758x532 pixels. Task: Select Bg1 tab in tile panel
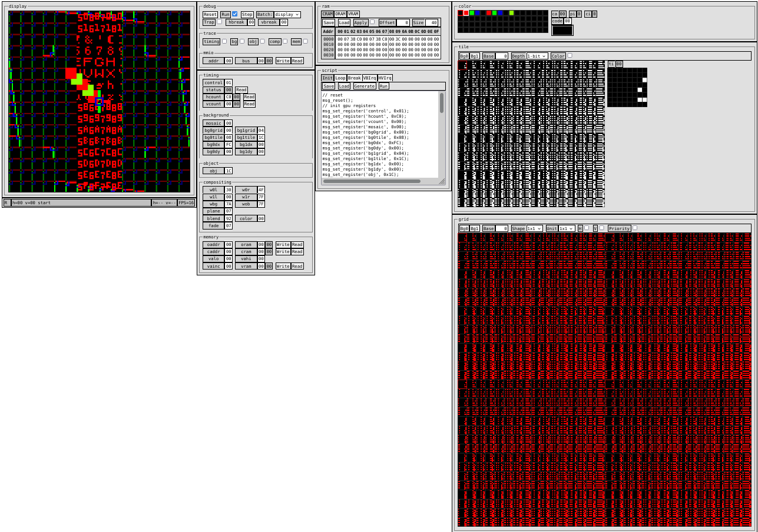click(x=475, y=56)
